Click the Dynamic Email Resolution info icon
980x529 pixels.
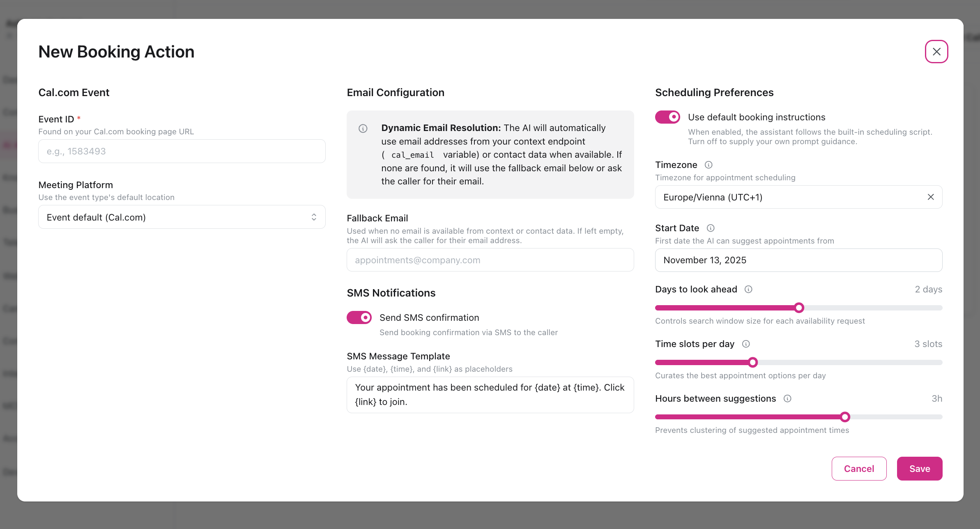[363, 129]
